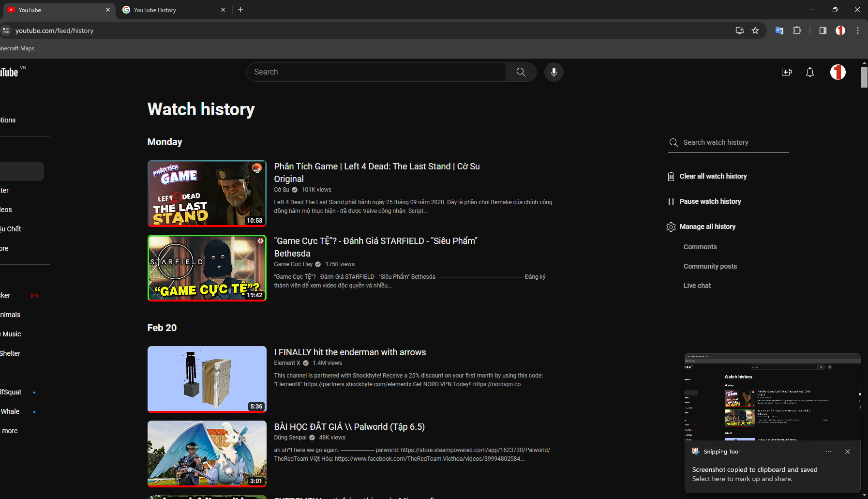Screen dimensions: 868x499
Task: Expand sidebar subscriptions with Show more
Action: coord(10,431)
